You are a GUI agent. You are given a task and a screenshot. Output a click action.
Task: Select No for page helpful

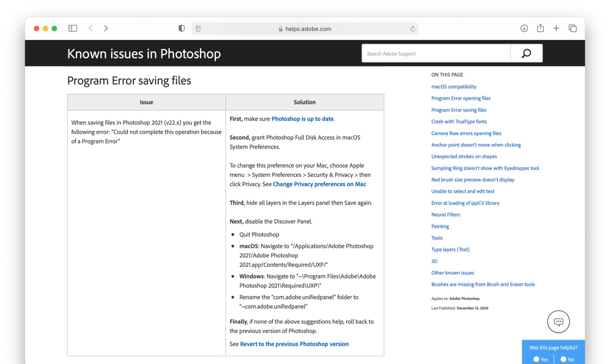(563, 359)
